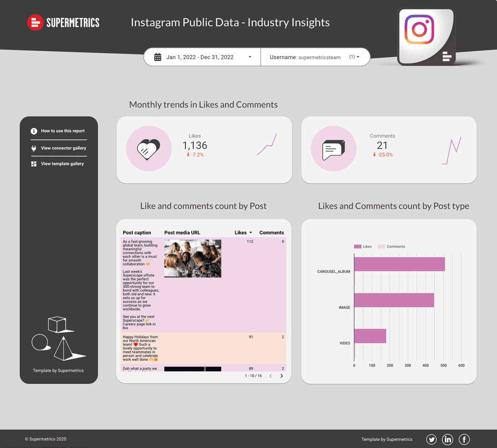Click the heart icon in the Likes card
Image resolution: width=497 pixels, height=448 pixels.
tap(148, 148)
